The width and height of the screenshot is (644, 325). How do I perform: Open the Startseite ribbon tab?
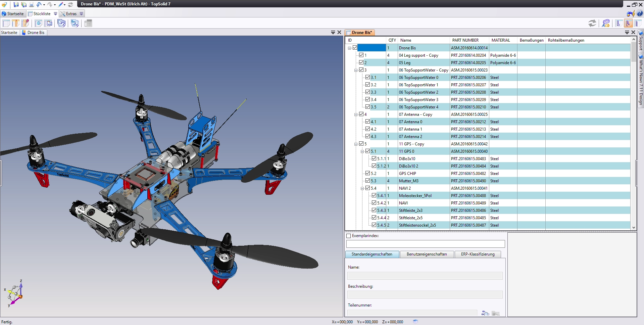coord(13,14)
